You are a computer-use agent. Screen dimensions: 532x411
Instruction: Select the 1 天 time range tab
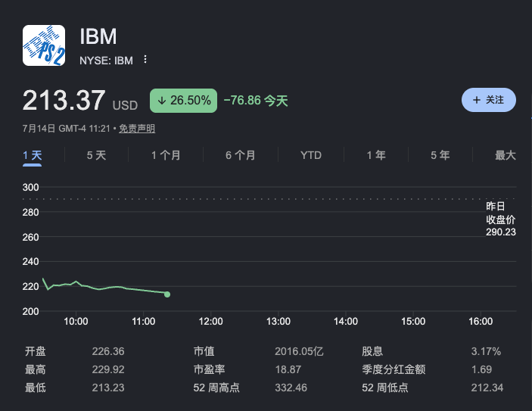pyautogui.click(x=33, y=155)
